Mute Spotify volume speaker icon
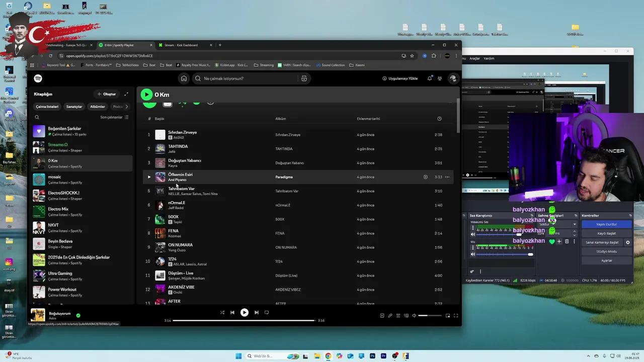Image resolution: width=644 pixels, height=362 pixels. pos(414,316)
